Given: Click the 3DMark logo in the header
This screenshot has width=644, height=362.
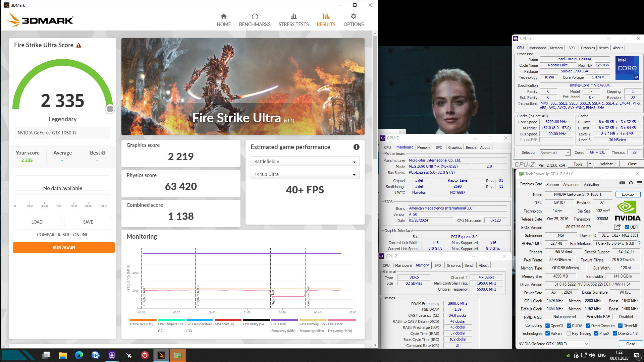Looking at the screenshot, I should click(x=40, y=20).
